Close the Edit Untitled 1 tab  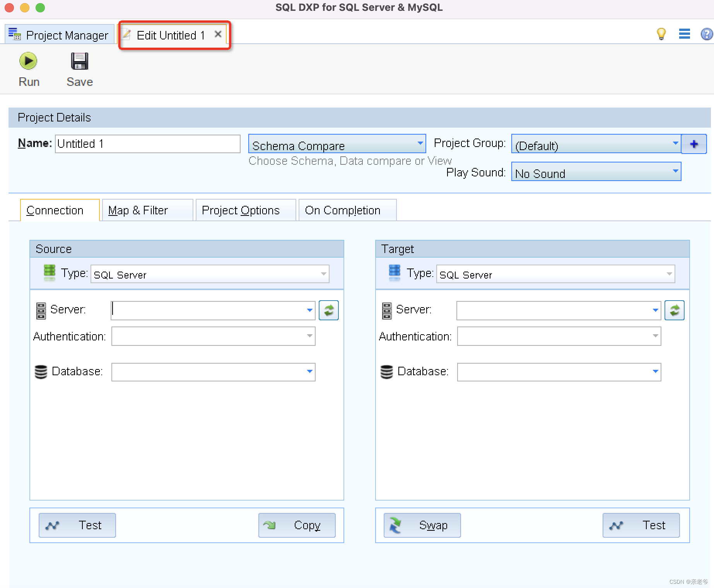218,34
